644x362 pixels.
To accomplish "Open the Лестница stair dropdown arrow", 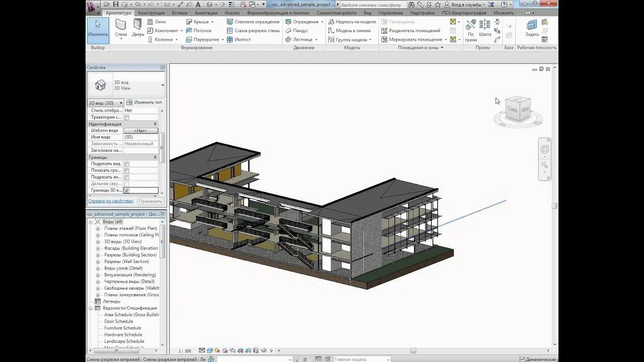I will pos(316,39).
